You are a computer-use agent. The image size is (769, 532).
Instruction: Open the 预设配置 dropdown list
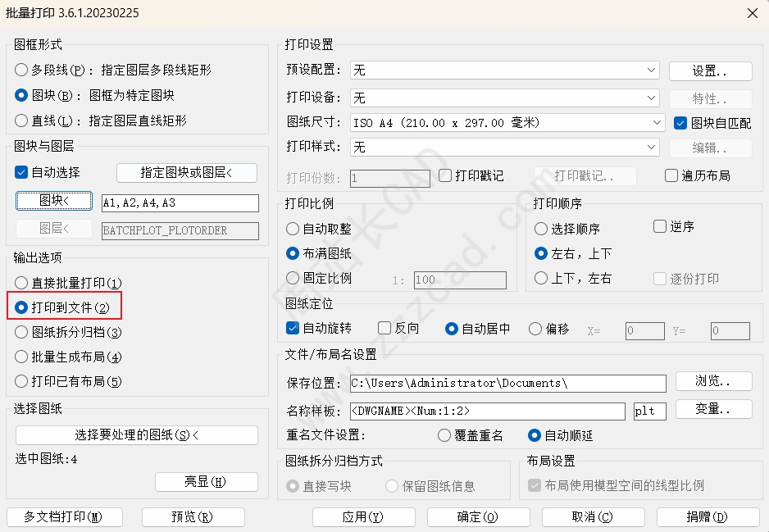651,70
